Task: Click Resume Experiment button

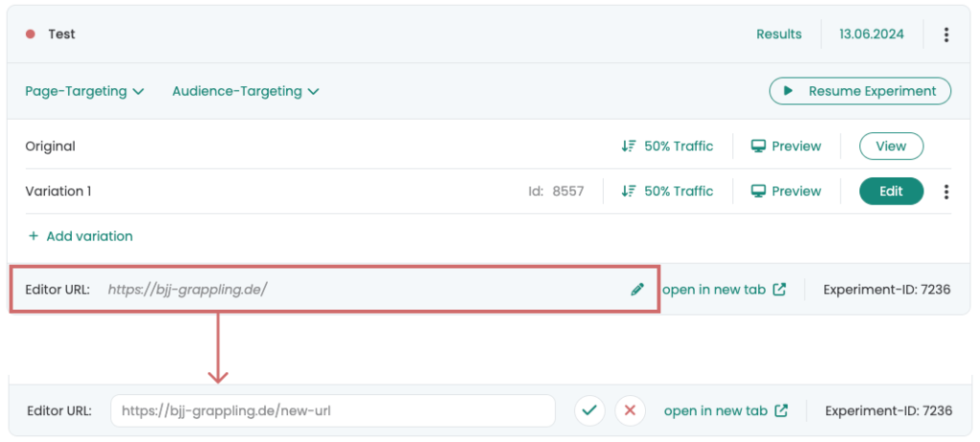Action: pyautogui.click(x=860, y=91)
